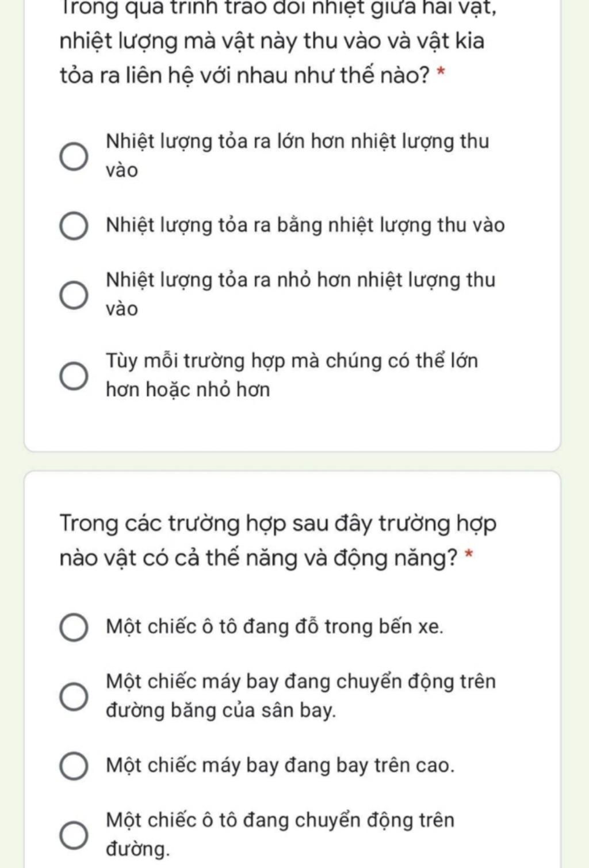Viewport: 589px width, 868px height.
Task: Choose radio 'máy bay đang chuyển động trên đường băng'
Action: tap(74, 697)
